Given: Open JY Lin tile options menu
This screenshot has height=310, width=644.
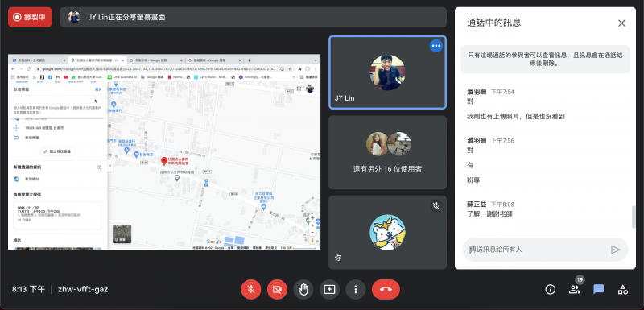Looking at the screenshot, I should [x=436, y=46].
